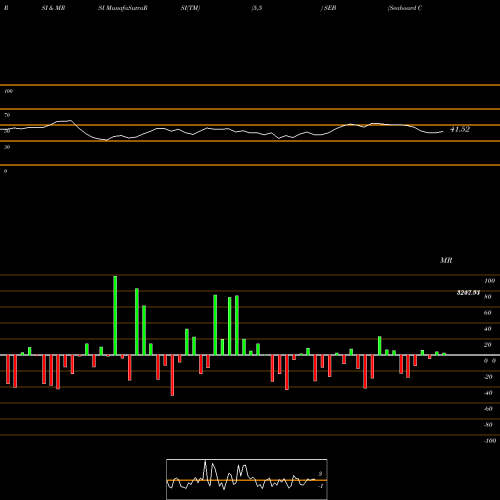Click the 40 scale label in MR panel
The width and height of the screenshot is (500, 500).
pos(487,329)
